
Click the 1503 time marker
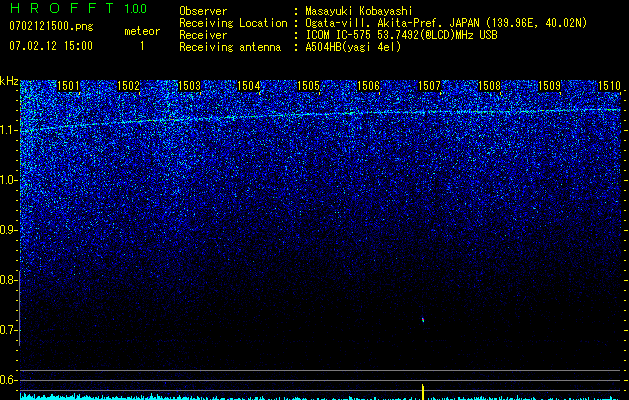click(189, 86)
